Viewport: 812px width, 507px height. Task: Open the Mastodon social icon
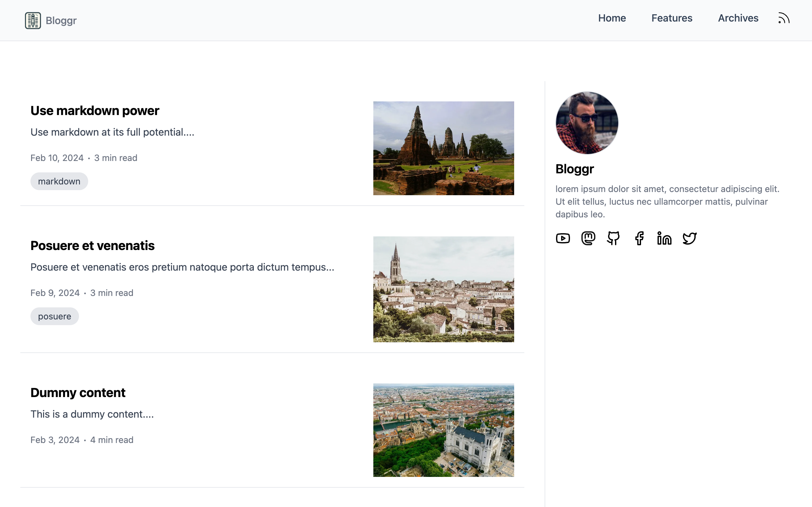(588, 238)
